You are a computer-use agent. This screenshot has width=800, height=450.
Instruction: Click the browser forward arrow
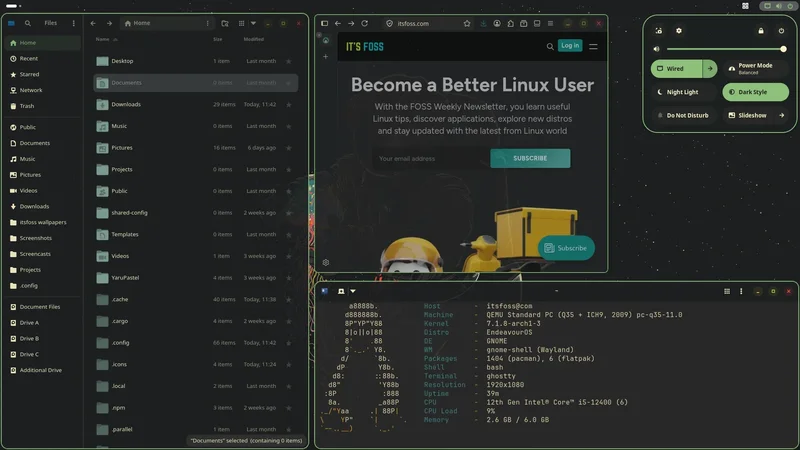pyautogui.click(x=351, y=23)
